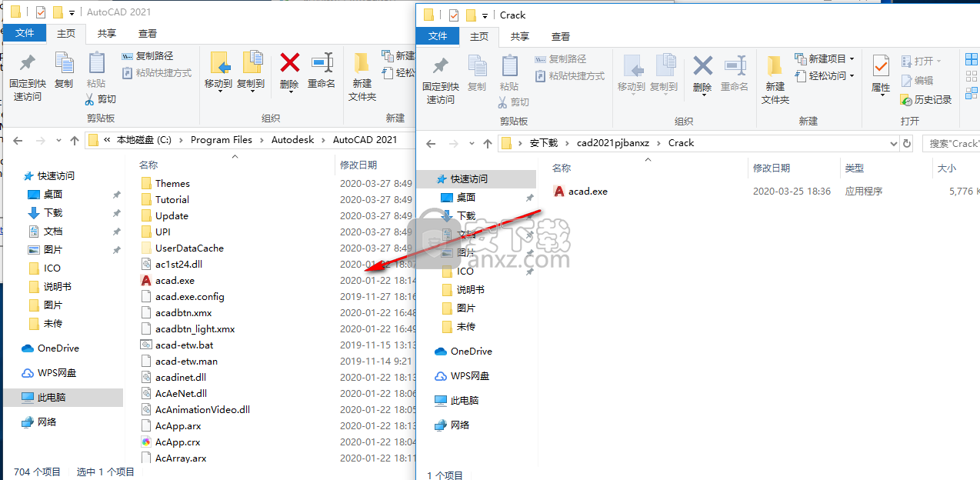Viewport: 980px width, 480px height.
Task: Click up-level arrow in AutoCAD 2021 window
Action: tap(74, 140)
